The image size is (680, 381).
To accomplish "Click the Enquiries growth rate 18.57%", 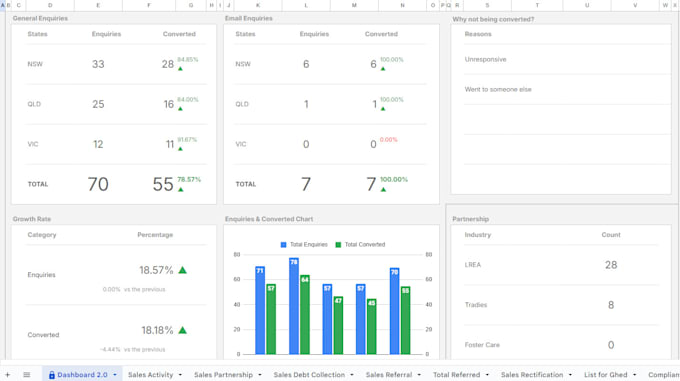I will [156, 270].
